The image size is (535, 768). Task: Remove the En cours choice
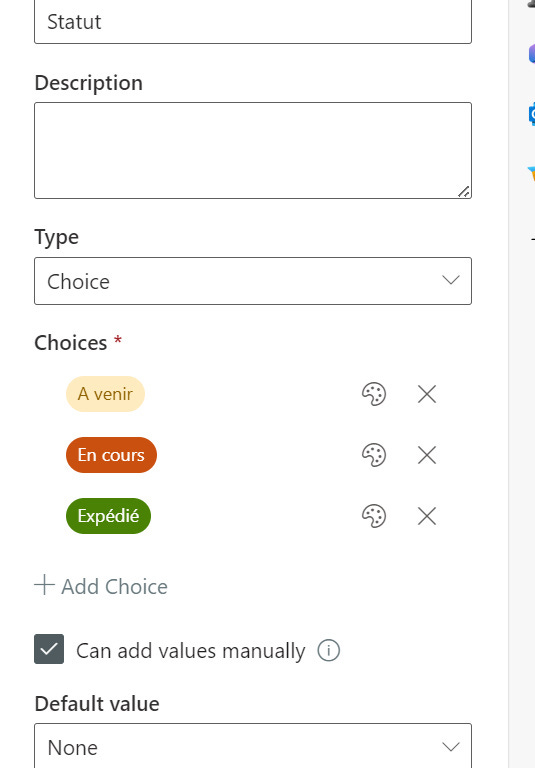click(x=427, y=455)
